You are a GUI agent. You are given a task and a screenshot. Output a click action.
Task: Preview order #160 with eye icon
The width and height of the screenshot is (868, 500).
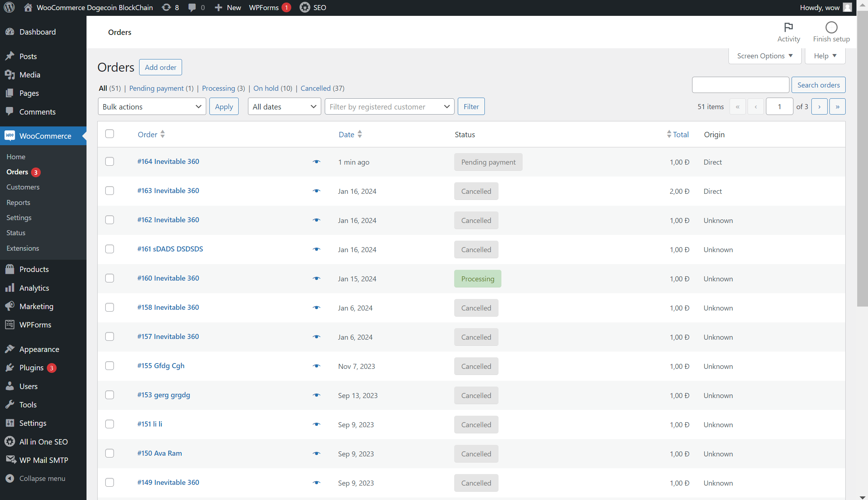[316, 278]
